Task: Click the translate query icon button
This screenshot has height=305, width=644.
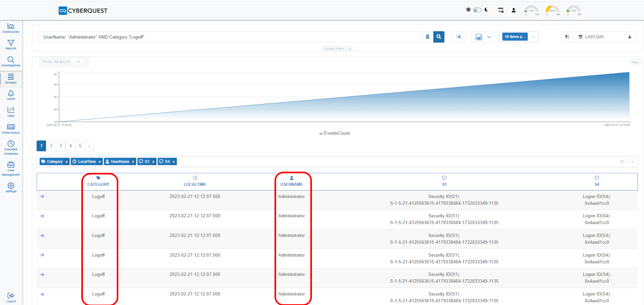Action: pos(459,37)
